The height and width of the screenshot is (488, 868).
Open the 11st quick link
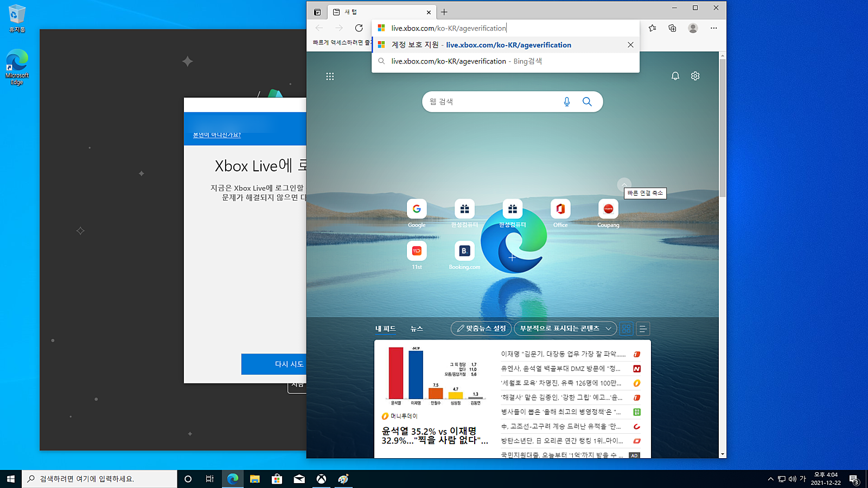coord(417,255)
